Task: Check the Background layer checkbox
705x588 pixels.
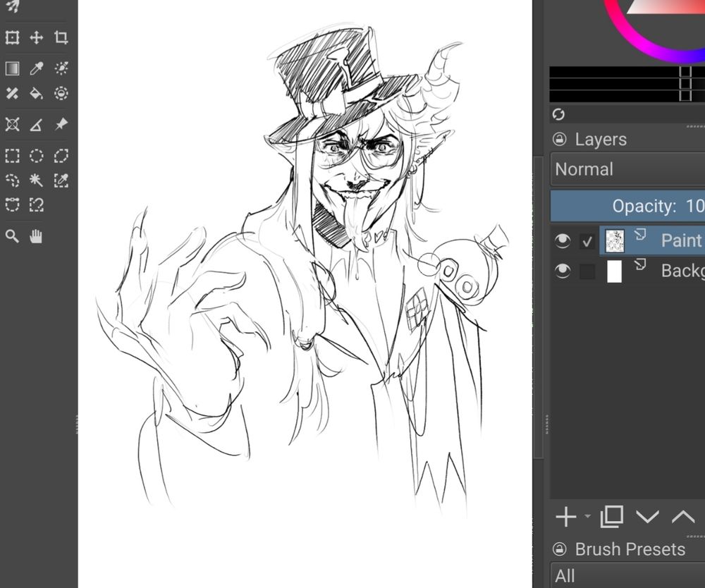Action: pos(587,271)
